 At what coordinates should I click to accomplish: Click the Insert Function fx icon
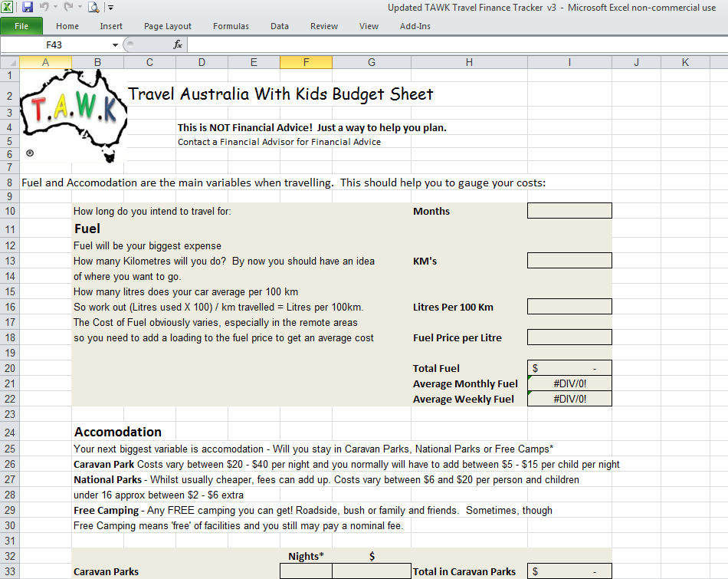click(x=178, y=44)
